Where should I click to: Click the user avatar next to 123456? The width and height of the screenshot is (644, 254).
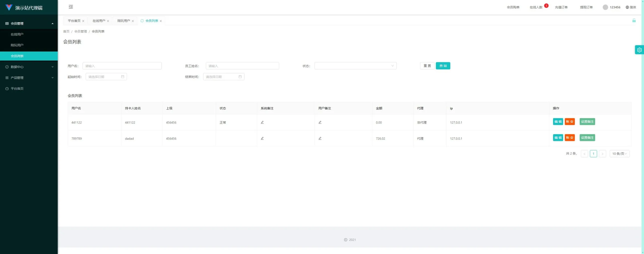[605, 7]
